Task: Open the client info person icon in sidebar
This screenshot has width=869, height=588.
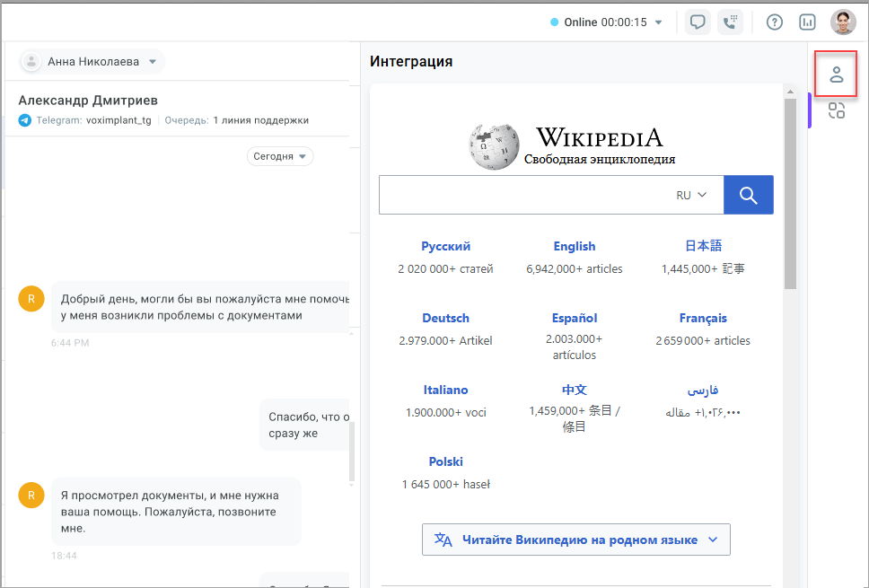Action: [x=836, y=75]
